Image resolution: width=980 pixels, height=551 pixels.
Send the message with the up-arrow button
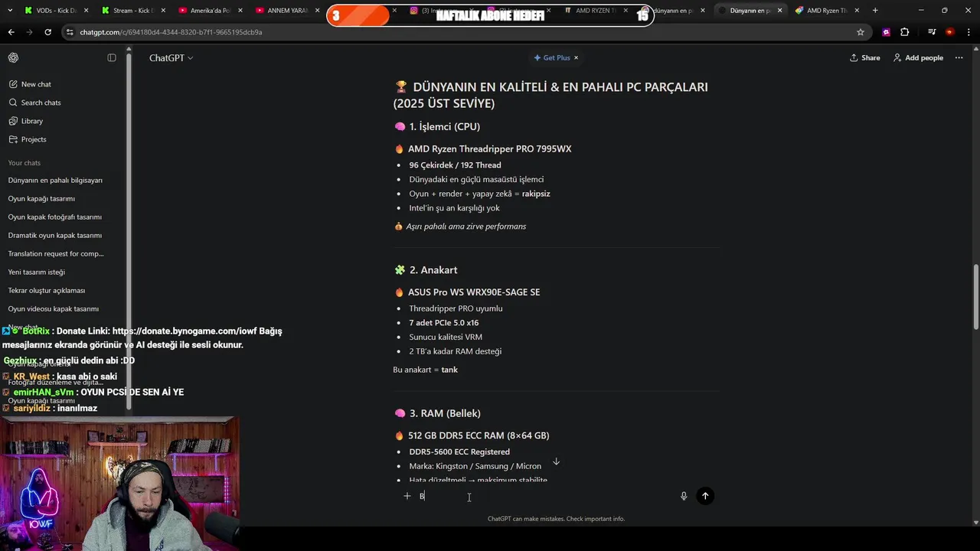pyautogui.click(x=705, y=496)
